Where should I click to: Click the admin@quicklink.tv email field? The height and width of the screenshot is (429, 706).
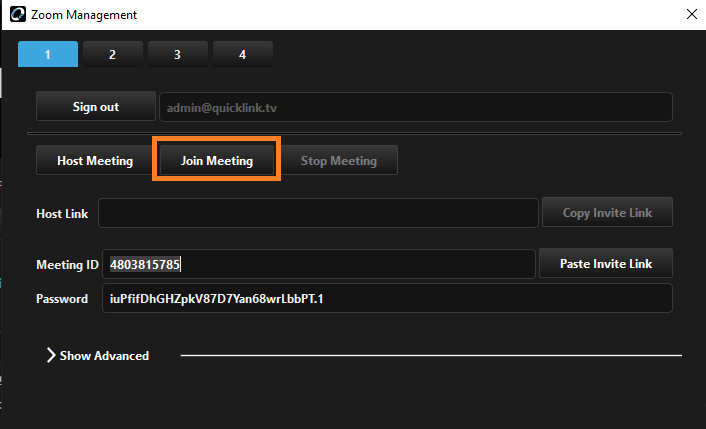pos(416,107)
